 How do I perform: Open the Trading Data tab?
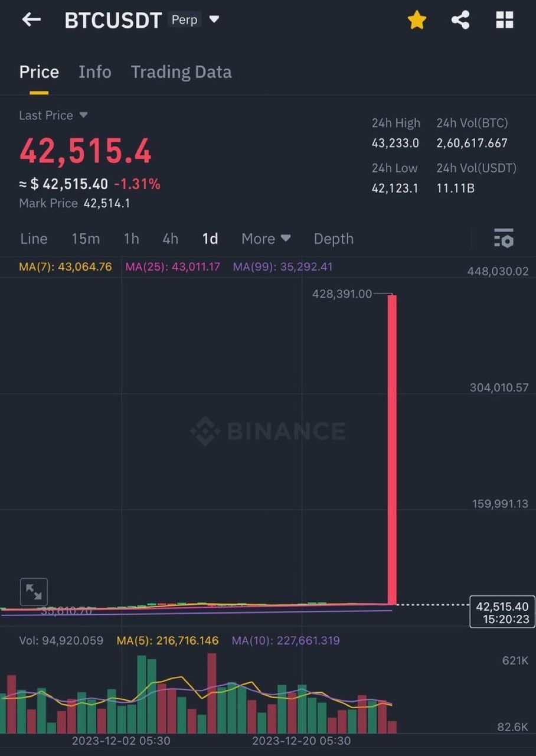(181, 72)
